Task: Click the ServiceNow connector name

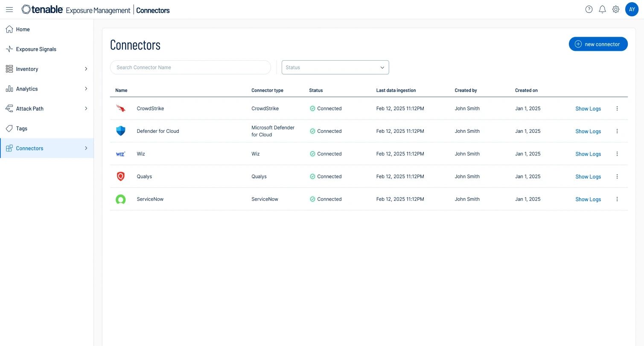Action: [150, 199]
